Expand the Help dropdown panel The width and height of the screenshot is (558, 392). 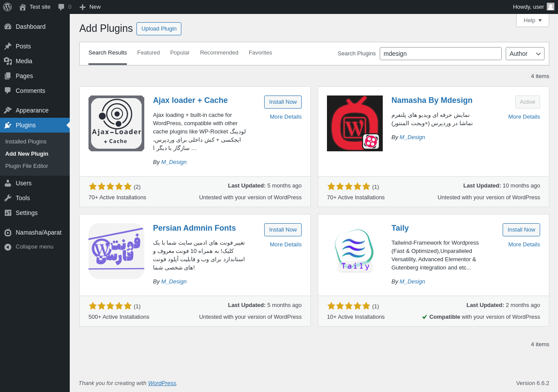pyautogui.click(x=533, y=20)
